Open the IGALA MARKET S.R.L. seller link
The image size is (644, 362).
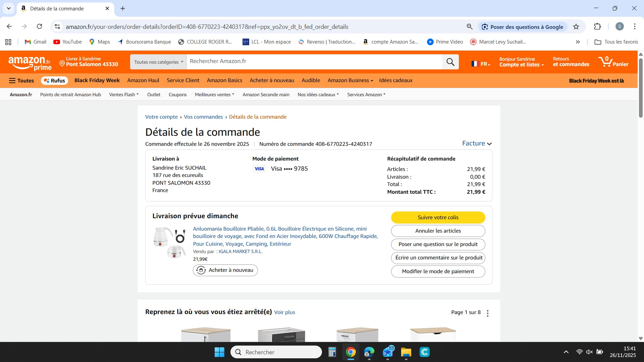(x=240, y=251)
